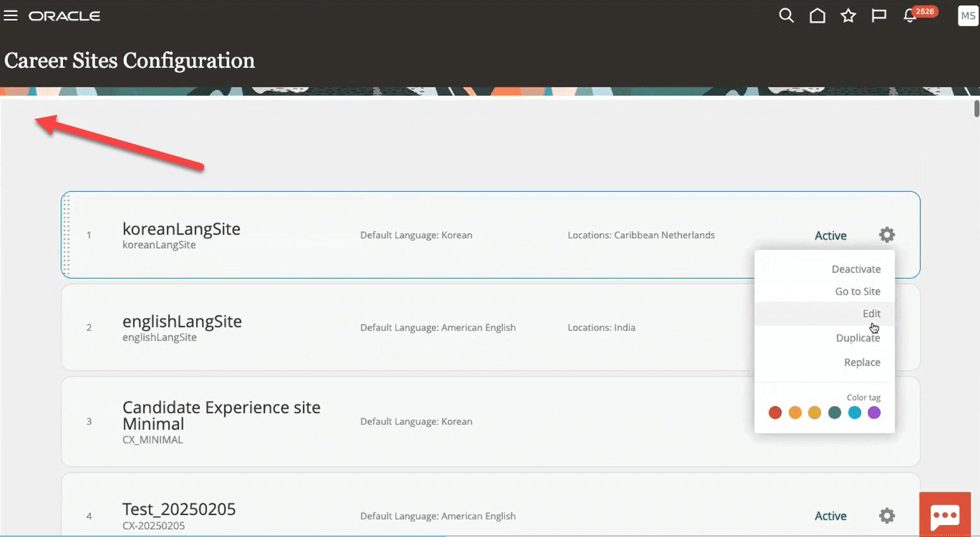Select Replace from the menu

862,362
